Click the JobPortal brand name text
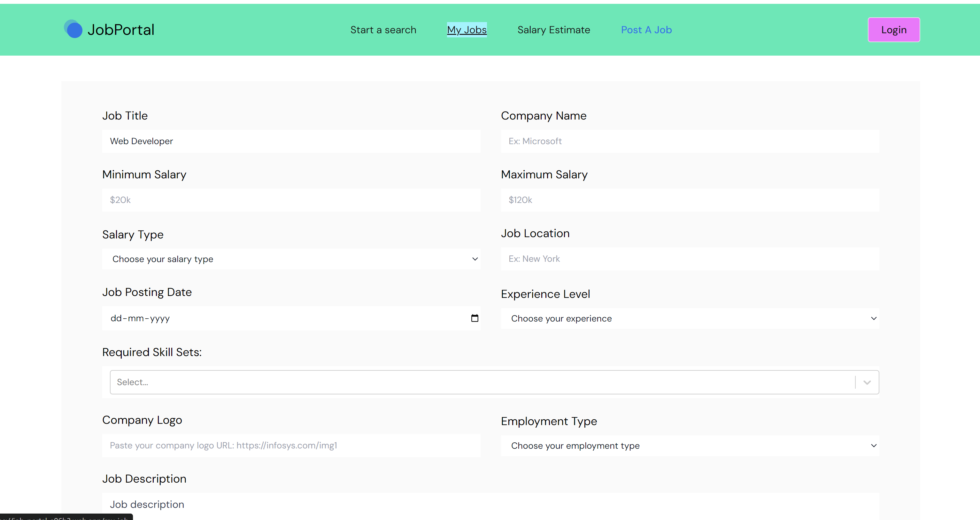 click(x=121, y=30)
